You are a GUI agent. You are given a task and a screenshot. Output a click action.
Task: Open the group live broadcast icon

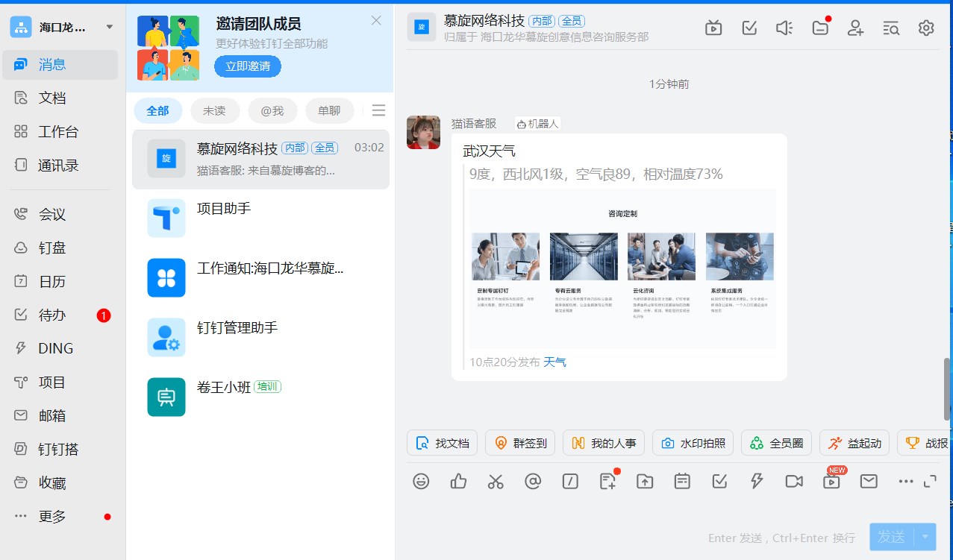(713, 28)
